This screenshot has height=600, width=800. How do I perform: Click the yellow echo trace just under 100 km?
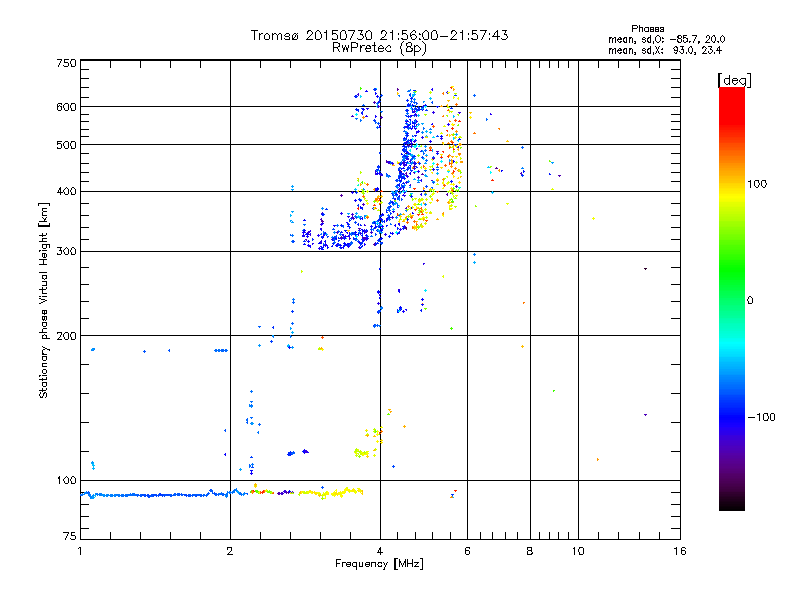click(331, 493)
